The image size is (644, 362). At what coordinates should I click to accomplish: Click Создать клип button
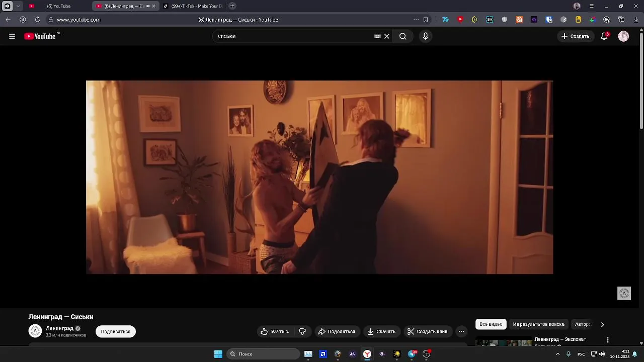[x=427, y=331]
